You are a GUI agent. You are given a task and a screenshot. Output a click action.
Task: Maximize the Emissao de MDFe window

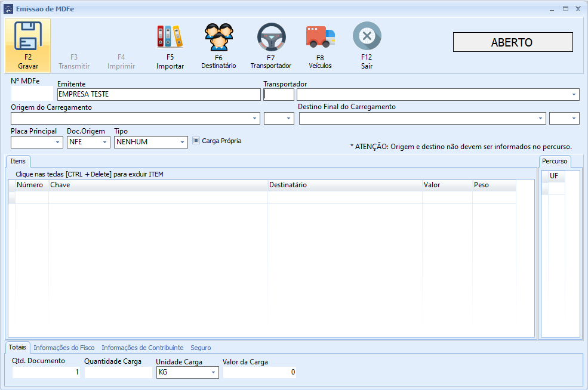pyautogui.click(x=565, y=9)
